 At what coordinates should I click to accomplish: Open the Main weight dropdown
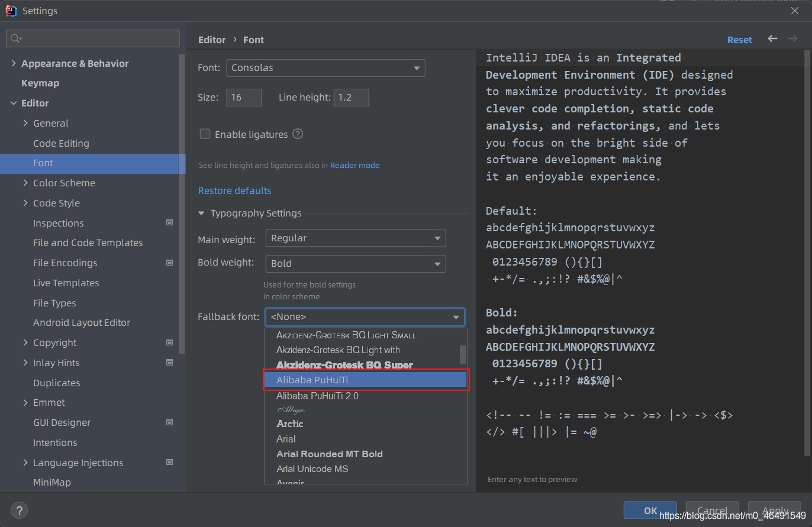pos(356,238)
